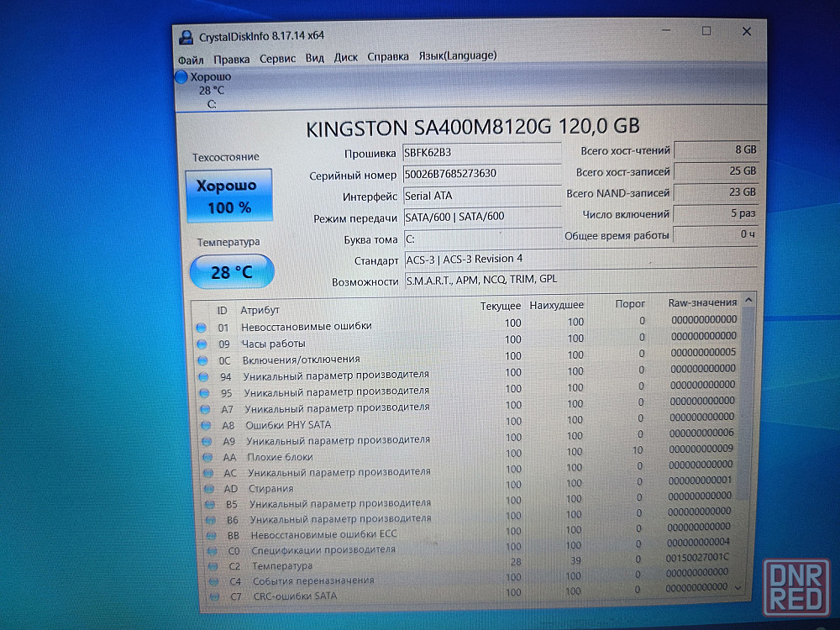
Task: Click the 28 °C temperature button
Action: tap(232, 271)
